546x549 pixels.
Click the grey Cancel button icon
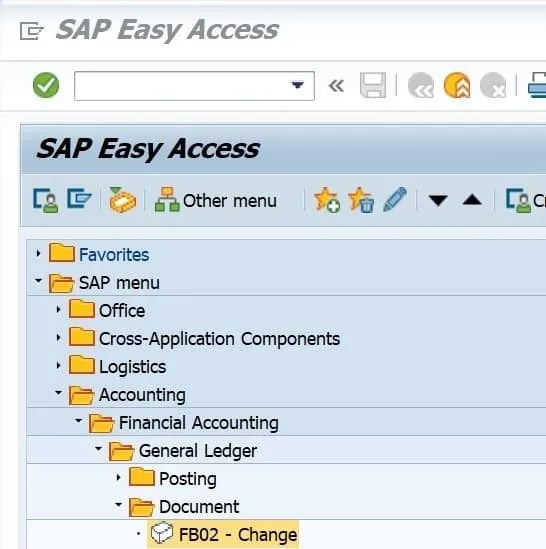(x=493, y=85)
